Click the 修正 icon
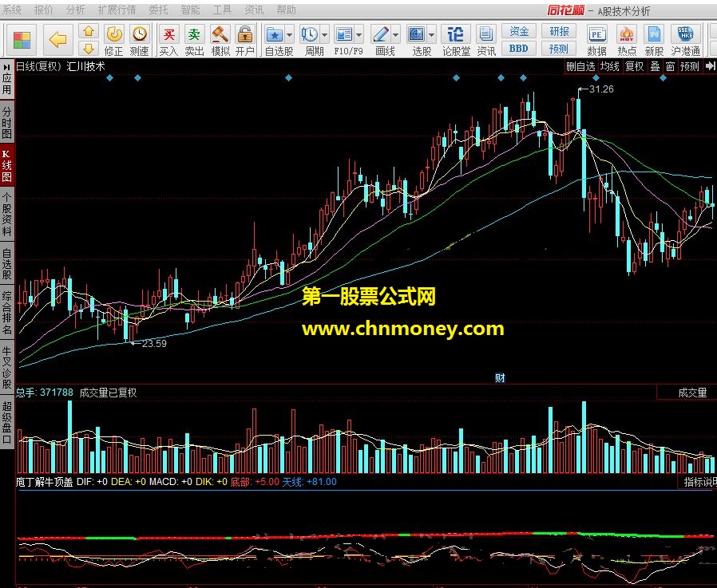The image size is (717, 588). point(114,35)
